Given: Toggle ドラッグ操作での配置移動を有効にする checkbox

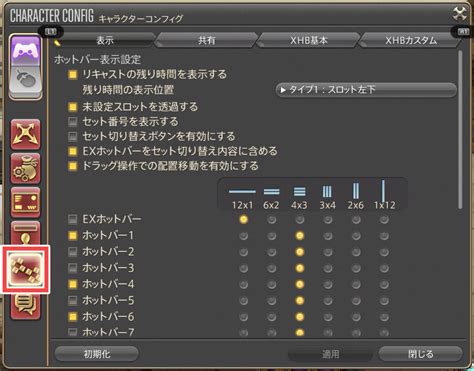Looking at the screenshot, I should click(x=73, y=166).
